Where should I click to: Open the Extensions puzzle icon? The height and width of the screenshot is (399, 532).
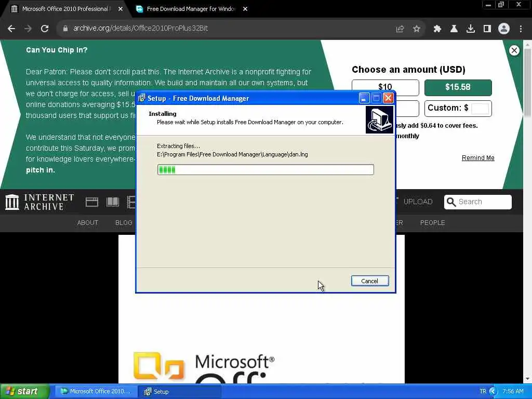(x=437, y=29)
